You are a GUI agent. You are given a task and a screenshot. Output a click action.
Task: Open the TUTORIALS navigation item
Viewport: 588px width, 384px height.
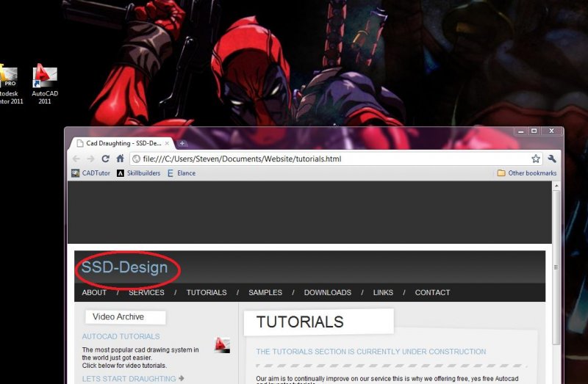click(x=207, y=293)
